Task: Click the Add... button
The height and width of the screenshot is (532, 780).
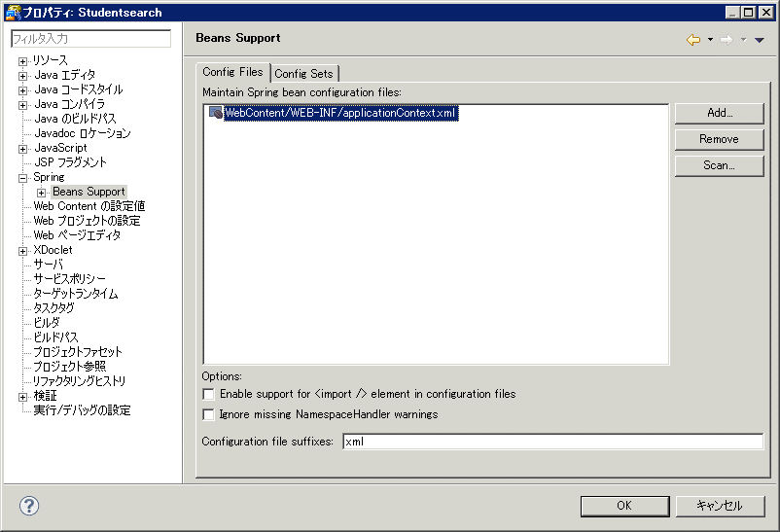Action: (720, 113)
